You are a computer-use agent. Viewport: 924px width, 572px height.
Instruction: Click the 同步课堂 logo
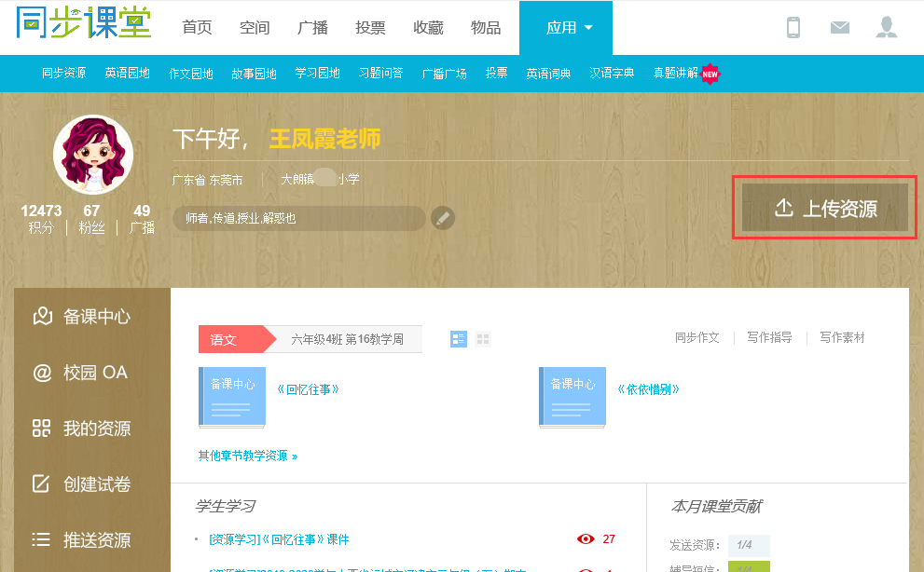point(83,25)
